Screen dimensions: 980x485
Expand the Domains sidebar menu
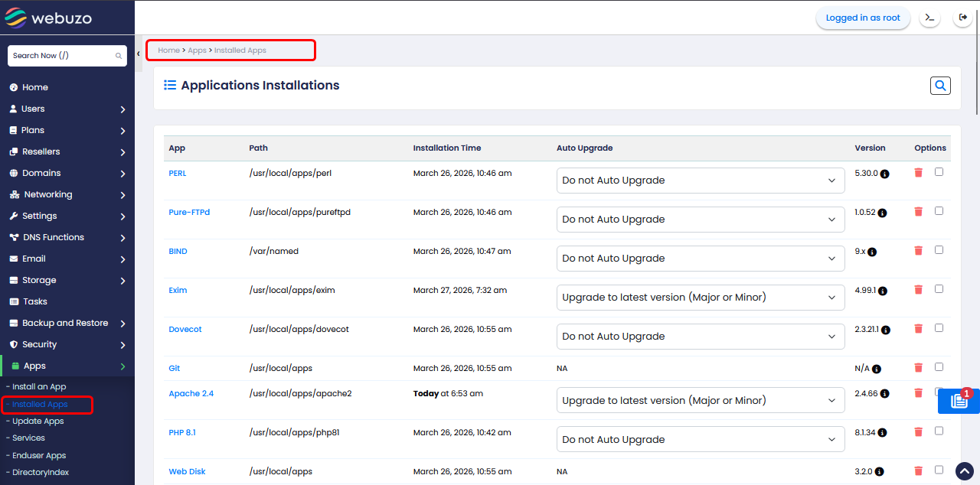click(67, 173)
